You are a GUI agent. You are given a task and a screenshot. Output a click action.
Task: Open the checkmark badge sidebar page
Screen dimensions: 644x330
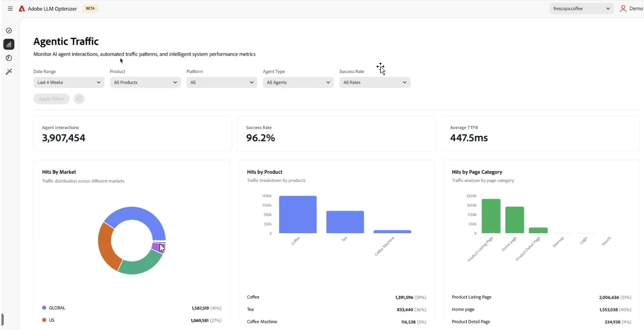click(x=8, y=31)
